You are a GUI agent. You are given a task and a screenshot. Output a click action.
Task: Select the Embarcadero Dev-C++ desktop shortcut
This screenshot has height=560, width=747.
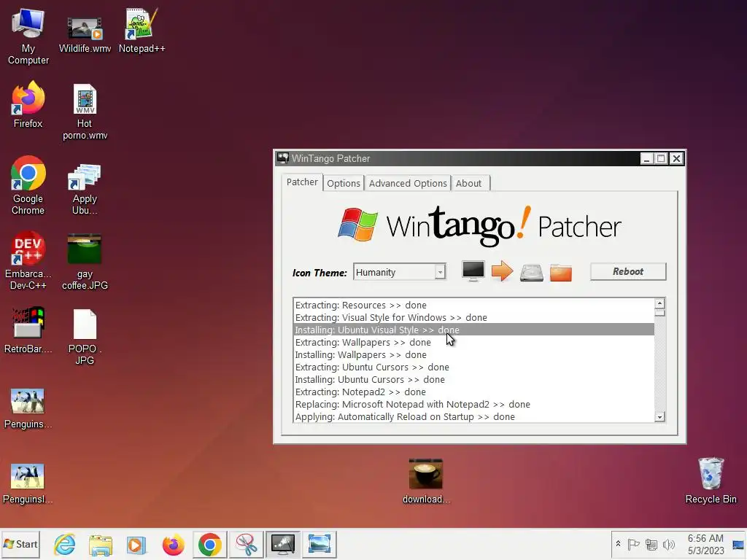click(x=28, y=260)
